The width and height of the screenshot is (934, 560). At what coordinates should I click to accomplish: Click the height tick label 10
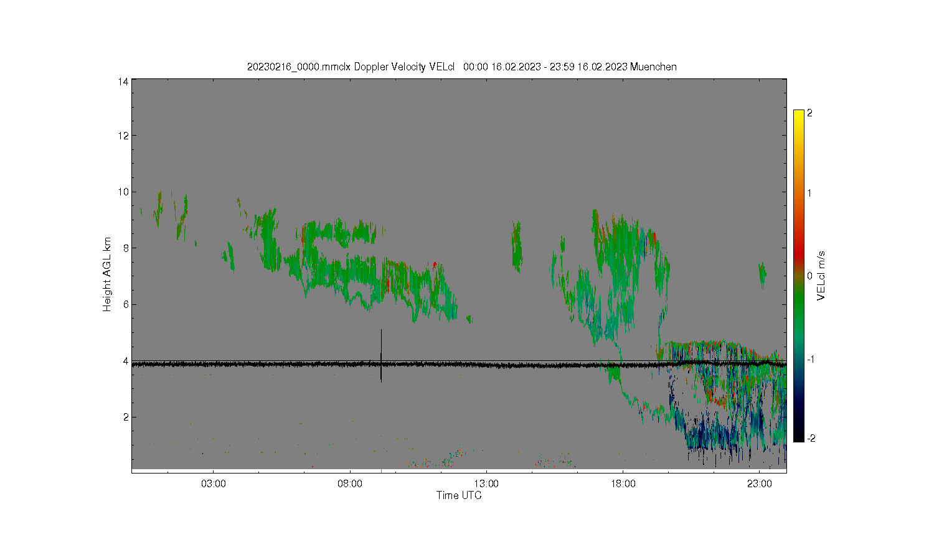(123, 192)
